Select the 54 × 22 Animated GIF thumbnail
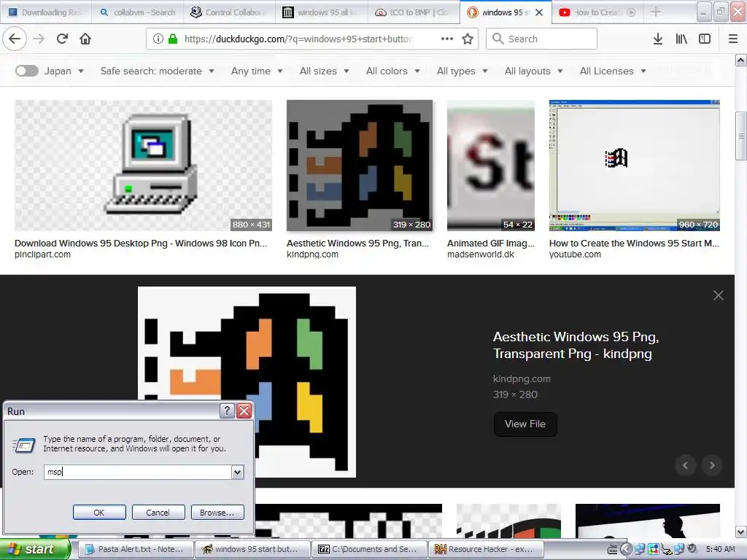The image size is (747, 560). (491, 166)
